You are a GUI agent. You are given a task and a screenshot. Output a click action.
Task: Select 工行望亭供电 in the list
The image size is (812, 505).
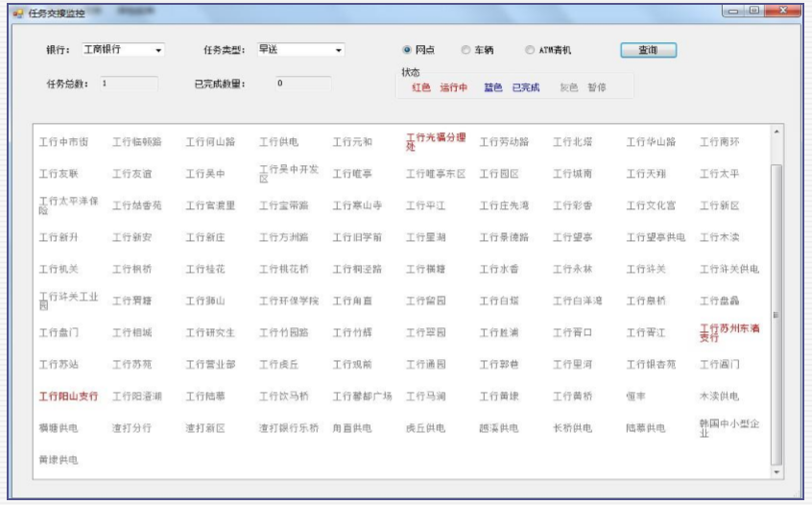click(656, 237)
